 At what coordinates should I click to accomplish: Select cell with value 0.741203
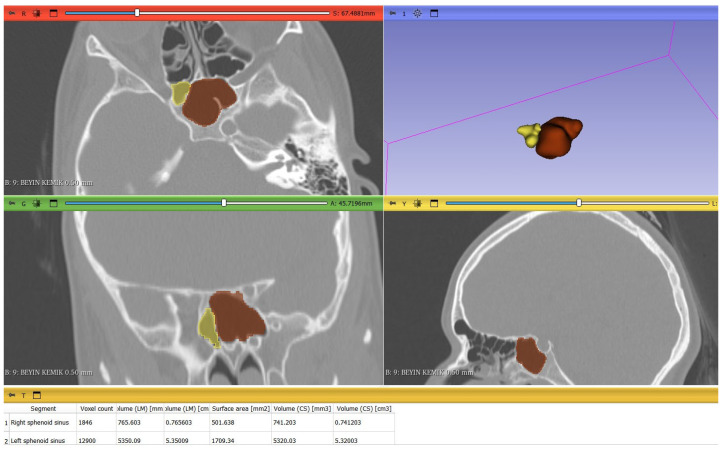coord(364,422)
